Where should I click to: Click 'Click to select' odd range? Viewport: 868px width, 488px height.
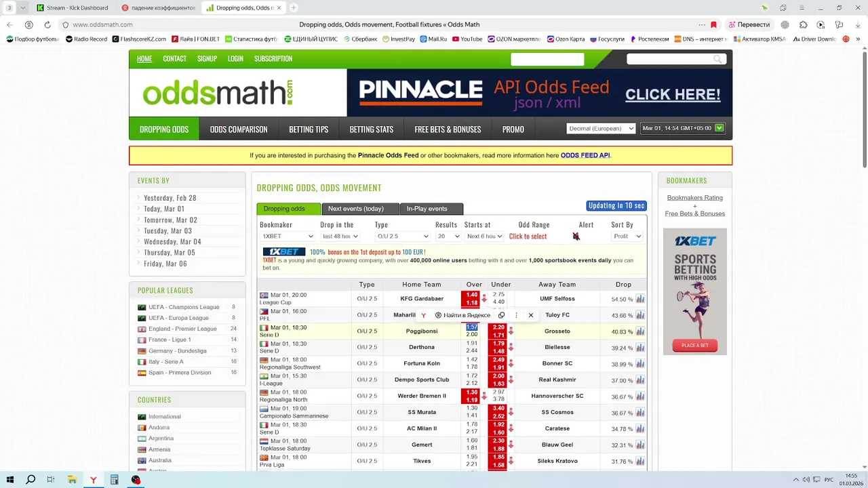point(528,237)
